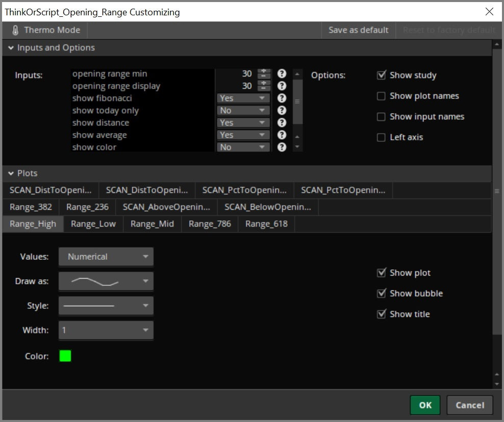Switch to the Range_786 tab

210,224
